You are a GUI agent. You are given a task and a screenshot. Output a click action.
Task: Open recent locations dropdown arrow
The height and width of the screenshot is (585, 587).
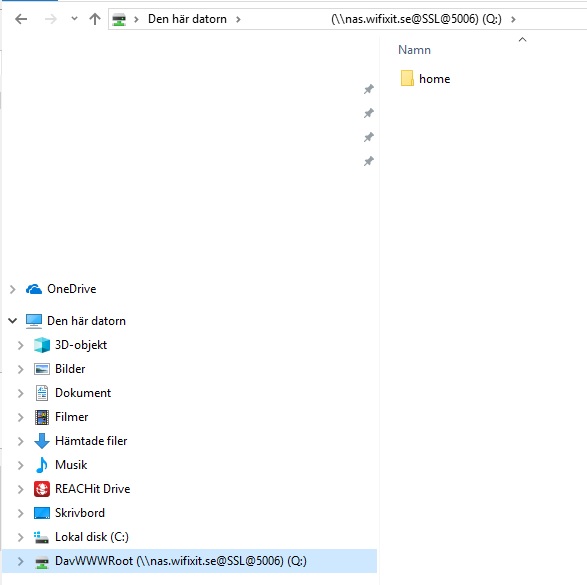(x=74, y=18)
